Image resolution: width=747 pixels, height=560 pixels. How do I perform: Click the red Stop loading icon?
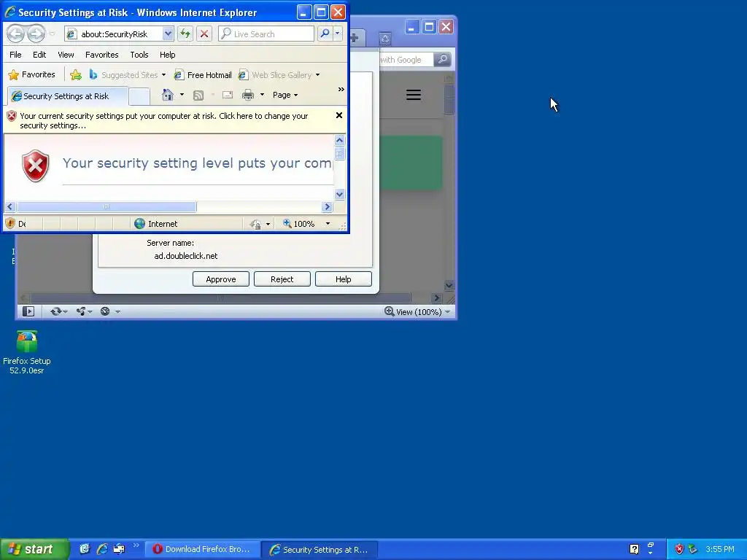(204, 34)
